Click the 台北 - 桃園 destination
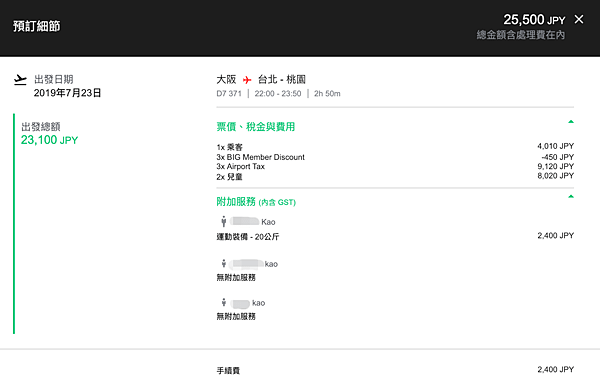600x379 pixels. click(x=282, y=79)
